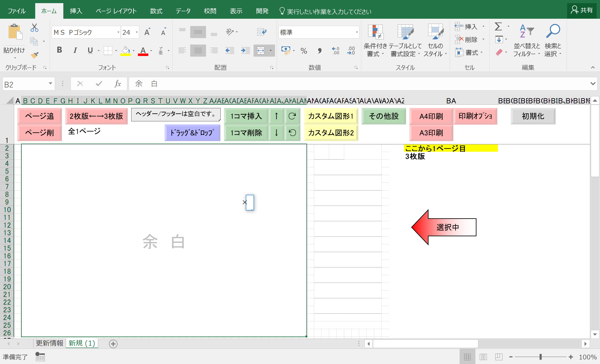Toggle center horizontal alignment

pos(198,51)
